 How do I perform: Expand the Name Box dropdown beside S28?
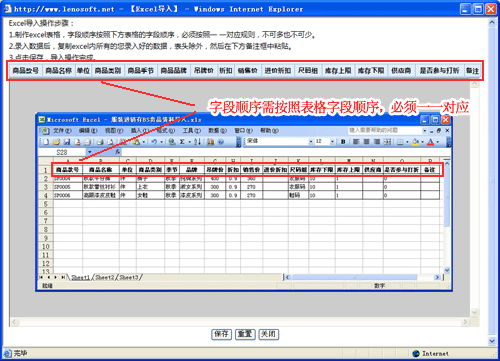[89, 152]
